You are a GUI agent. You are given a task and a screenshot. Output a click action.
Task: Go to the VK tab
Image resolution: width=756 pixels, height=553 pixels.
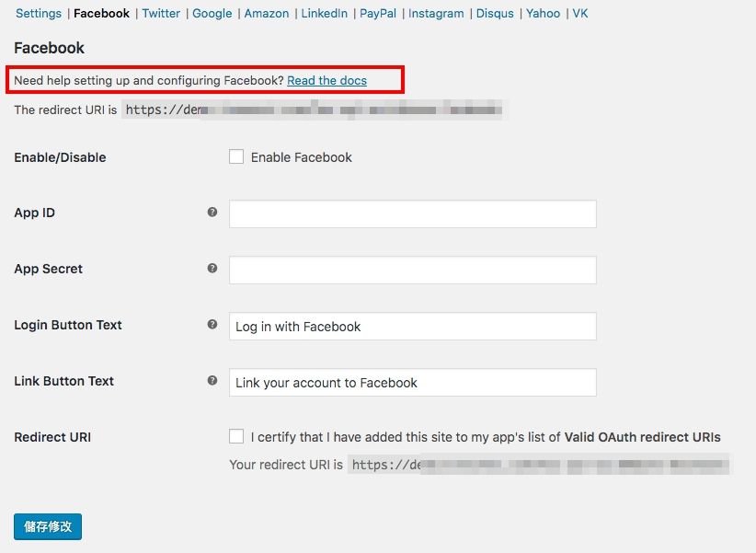[x=580, y=14]
